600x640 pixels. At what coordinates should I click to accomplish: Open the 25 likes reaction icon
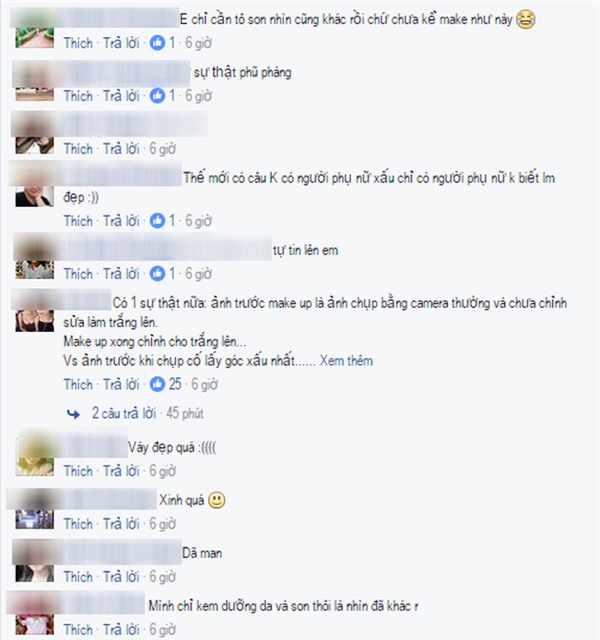(x=157, y=384)
